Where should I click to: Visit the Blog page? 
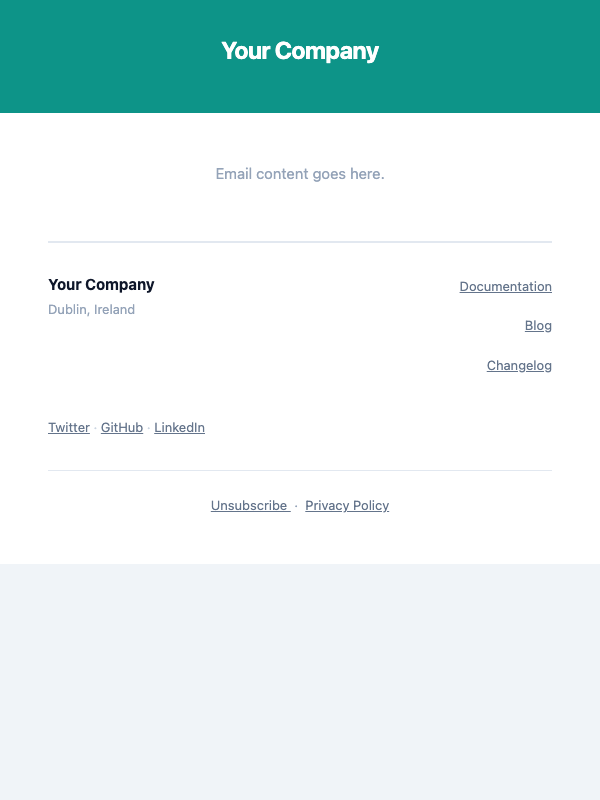coord(538,325)
